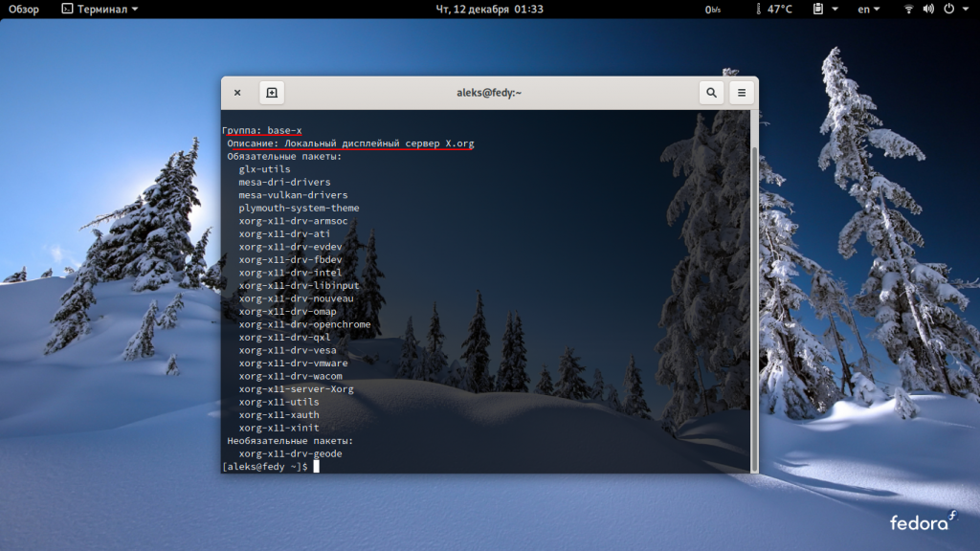Image resolution: width=980 pixels, height=551 pixels.
Task: Click the terminal icon beside Терминал
Action: point(66,10)
